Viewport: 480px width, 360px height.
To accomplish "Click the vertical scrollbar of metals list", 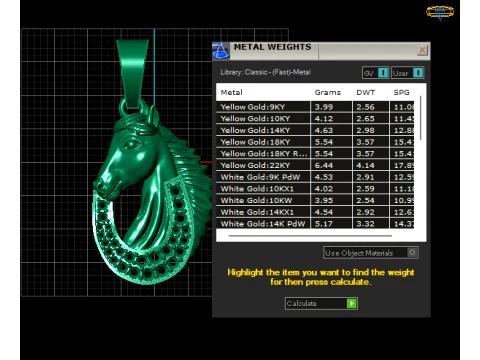I will pos(421,118).
